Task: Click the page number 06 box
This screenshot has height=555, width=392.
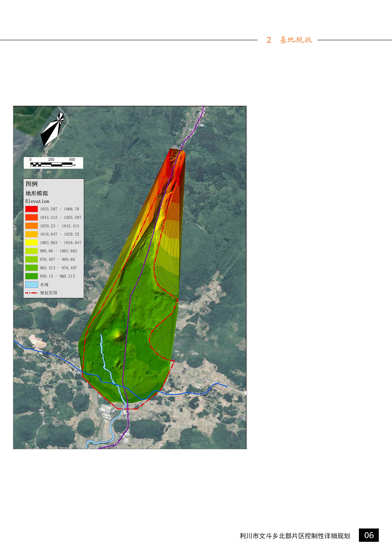Action: point(369,535)
